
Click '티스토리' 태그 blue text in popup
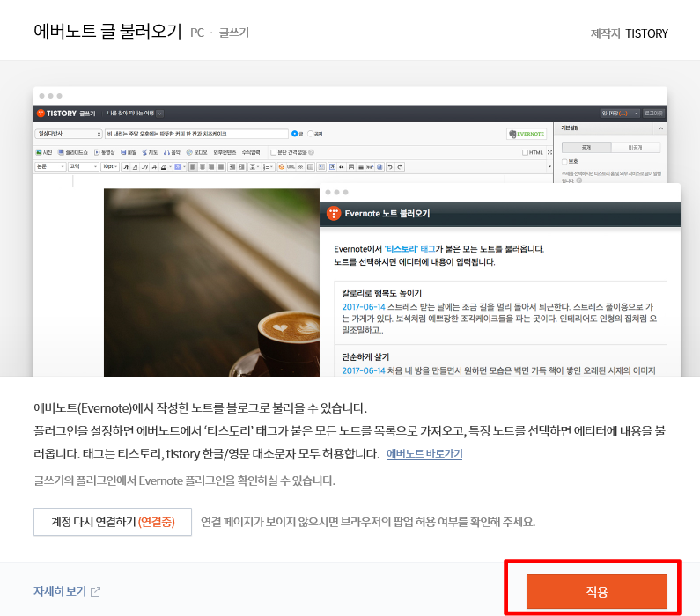(409, 249)
